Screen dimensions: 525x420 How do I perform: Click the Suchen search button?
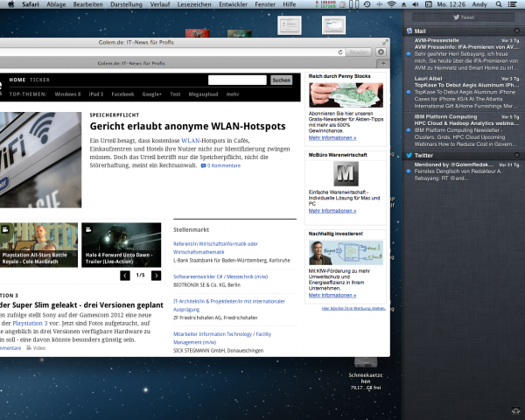pyautogui.click(x=281, y=80)
